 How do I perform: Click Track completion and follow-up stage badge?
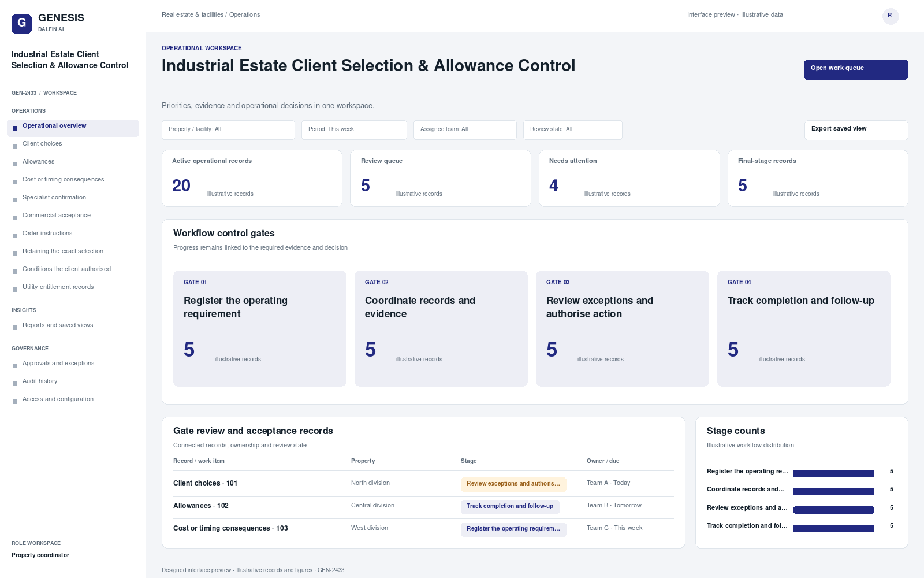coord(510,507)
